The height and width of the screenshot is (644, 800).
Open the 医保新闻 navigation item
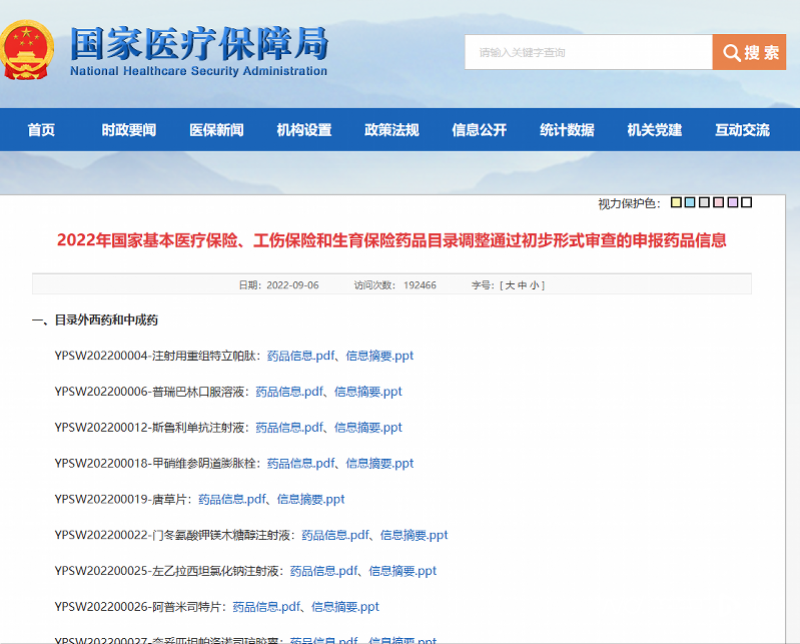click(x=216, y=130)
